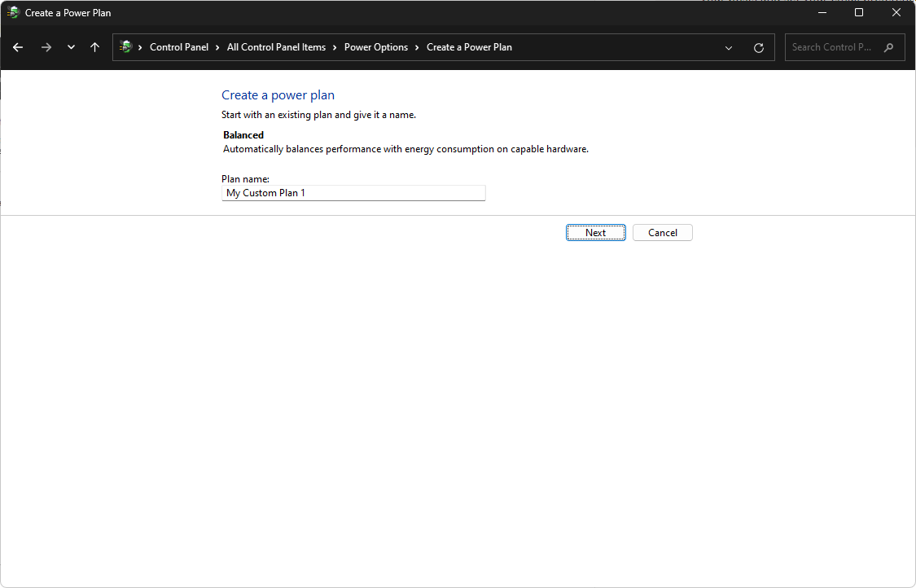Open the address bar locations dropdown
916x588 pixels.
point(729,47)
